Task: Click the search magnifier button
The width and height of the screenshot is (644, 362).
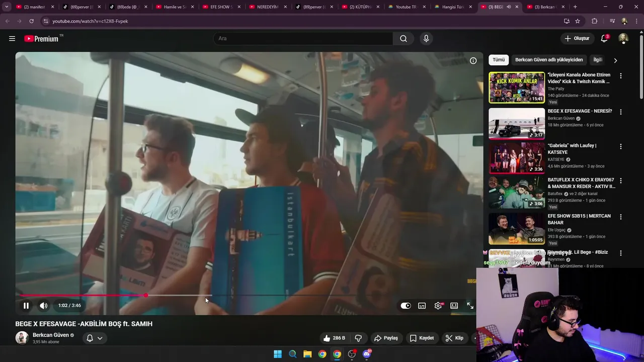Action: 404,39
